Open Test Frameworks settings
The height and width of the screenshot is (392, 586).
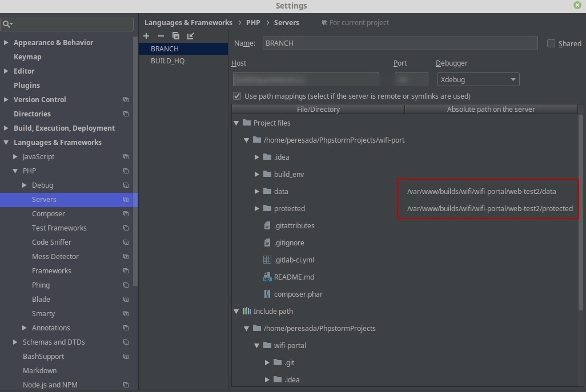[x=59, y=228]
